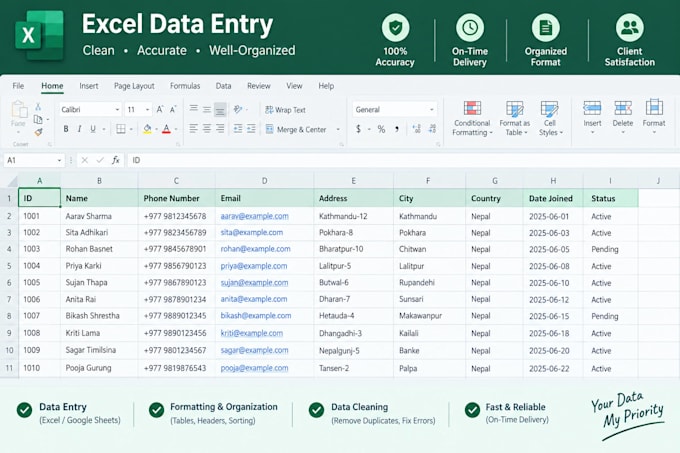Viewport: 680px width, 453px height.
Task: Open the Merge & Center dropdown arrow
Action: click(338, 130)
